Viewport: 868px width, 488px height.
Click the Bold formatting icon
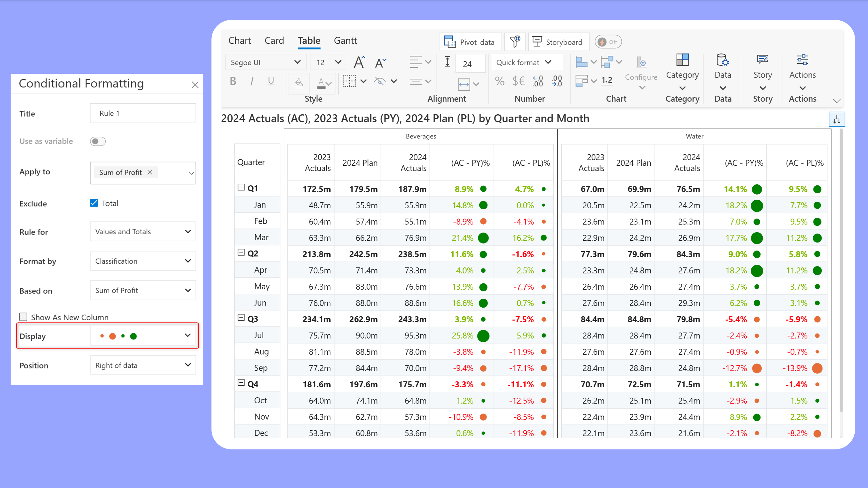pyautogui.click(x=233, y=81)
